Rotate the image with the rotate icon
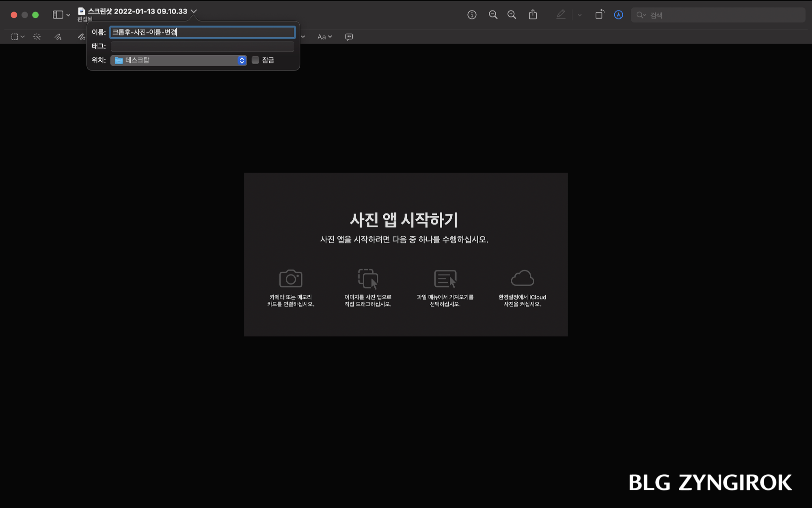 click(600, 15)
